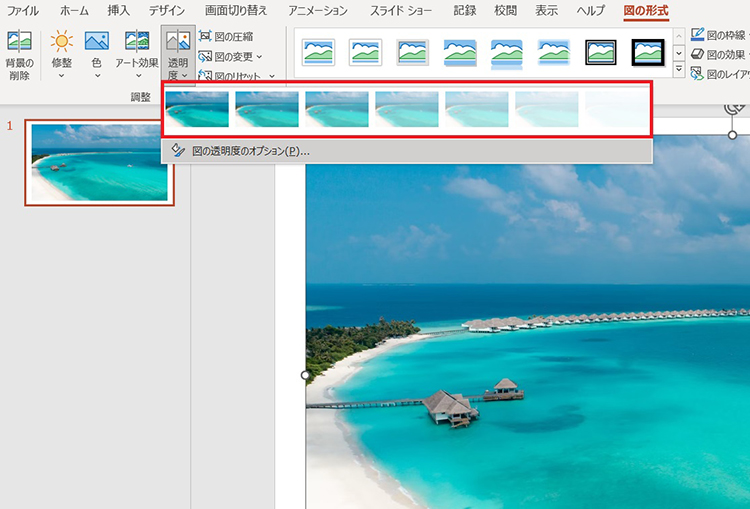Choose the first transparency preset
The height and width of the screenshot is (509, 750).
197,109
